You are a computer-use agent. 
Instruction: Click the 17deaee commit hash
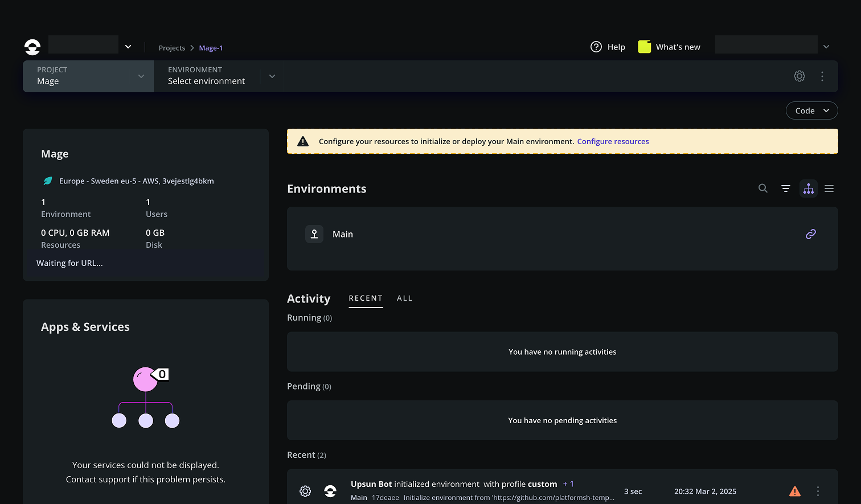click(386, 498)
